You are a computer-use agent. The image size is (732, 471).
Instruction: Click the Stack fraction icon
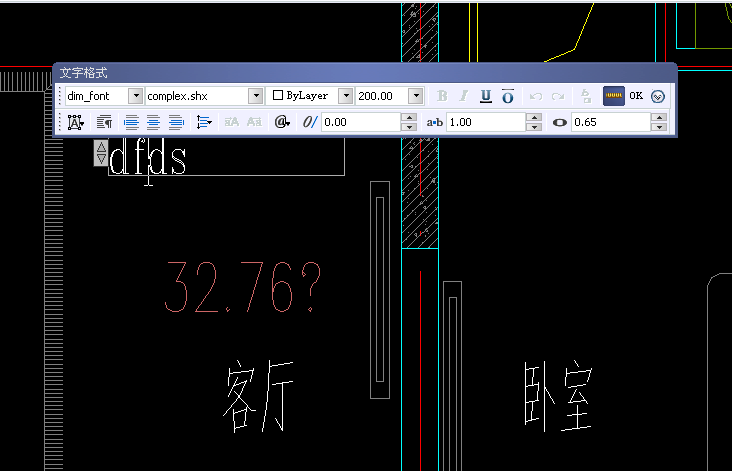click(586, 96)
